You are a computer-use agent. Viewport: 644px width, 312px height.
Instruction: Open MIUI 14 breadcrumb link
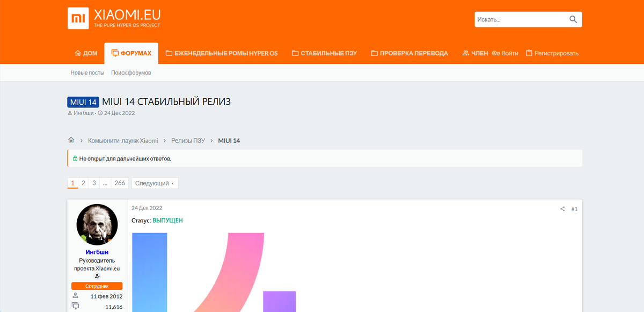tap(229, 141)
